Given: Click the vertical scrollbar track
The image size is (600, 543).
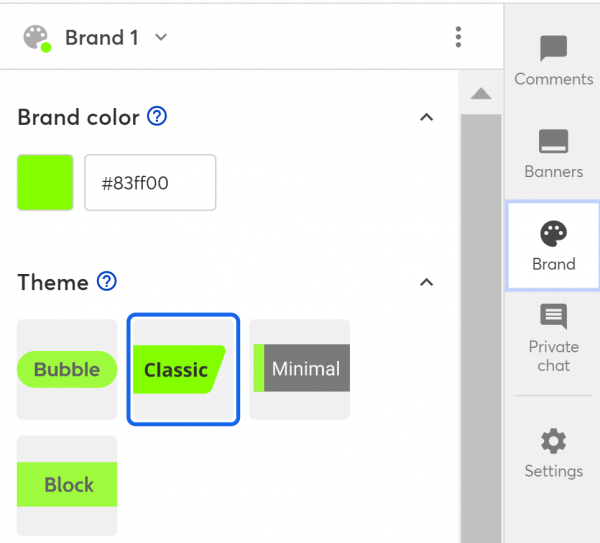Looking at the screenshot, I should point(481,328).
